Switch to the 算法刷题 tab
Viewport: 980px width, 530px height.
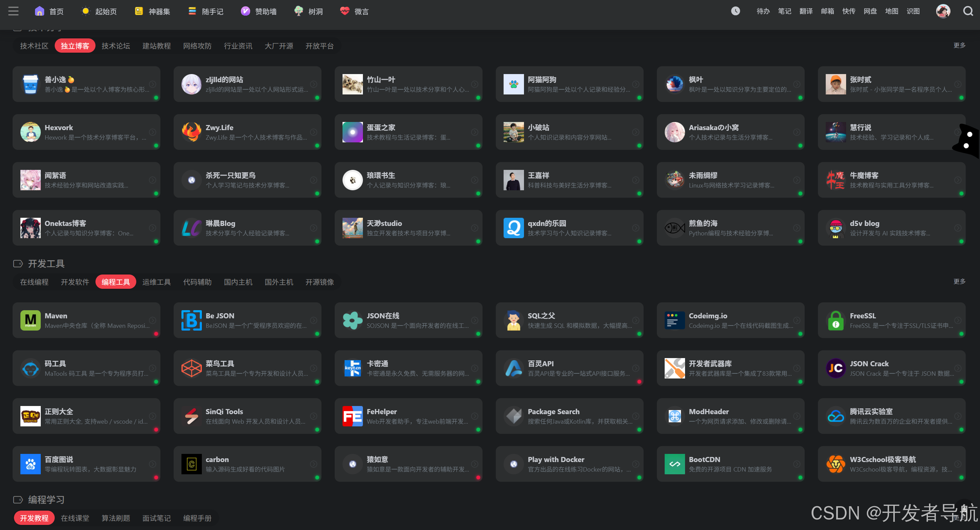[x=116, y=518]
